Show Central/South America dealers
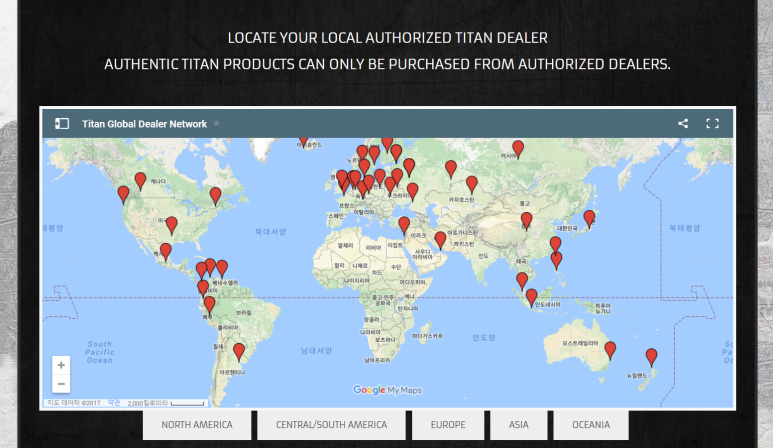 click(x=331, y=424)
